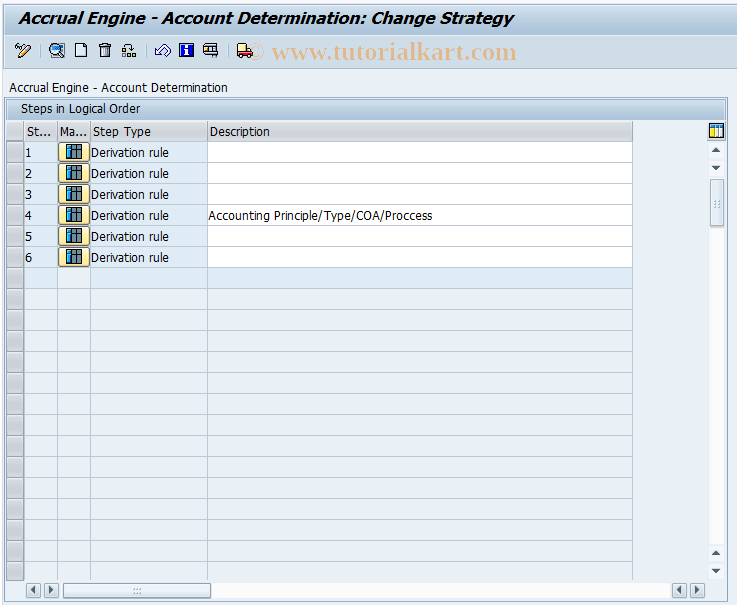This screenshot has height=605, width=737.
Task: Select row 2 using its row selector
Action: pos(15,173)
